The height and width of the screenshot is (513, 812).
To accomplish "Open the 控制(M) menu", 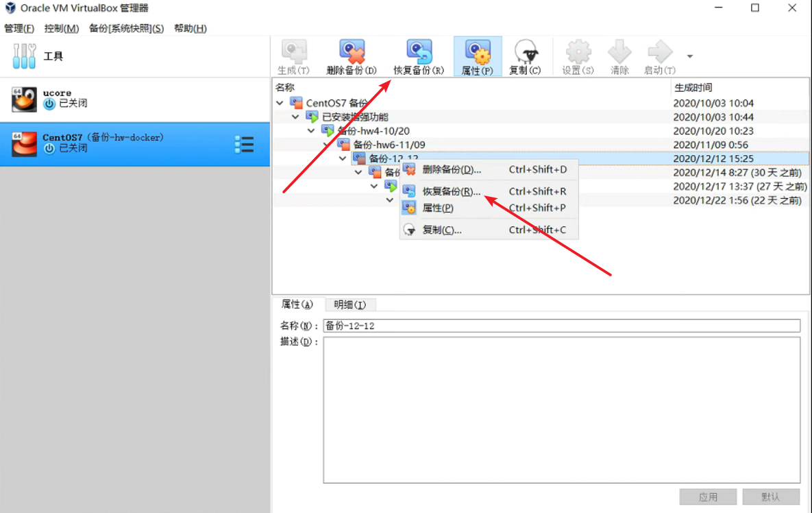I will coord(62,28).
